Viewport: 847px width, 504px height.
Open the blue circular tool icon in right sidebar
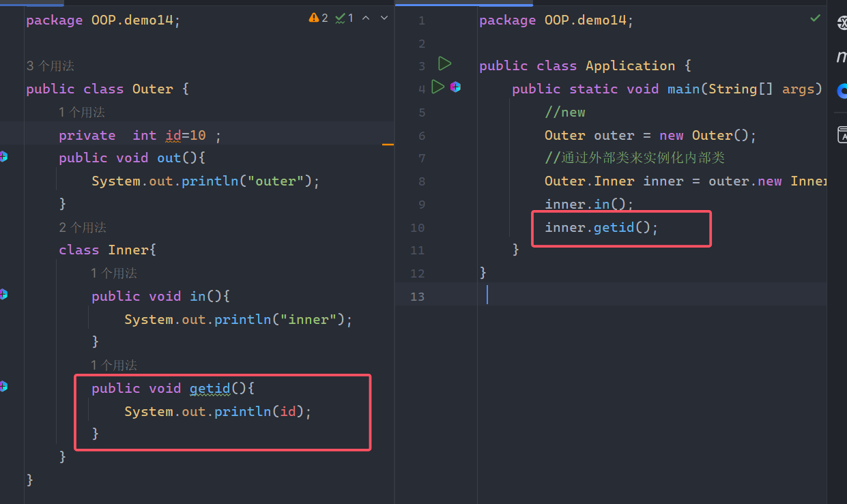click(842, 91)
